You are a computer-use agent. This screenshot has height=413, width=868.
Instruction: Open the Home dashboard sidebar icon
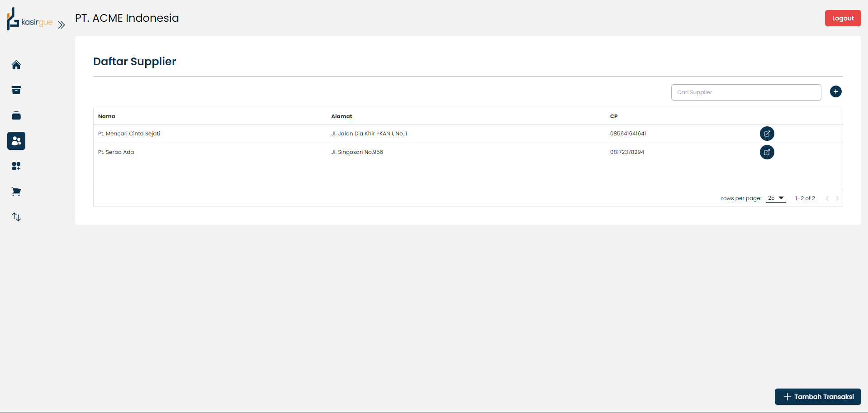pyautogui.click(x=16, y=65)
